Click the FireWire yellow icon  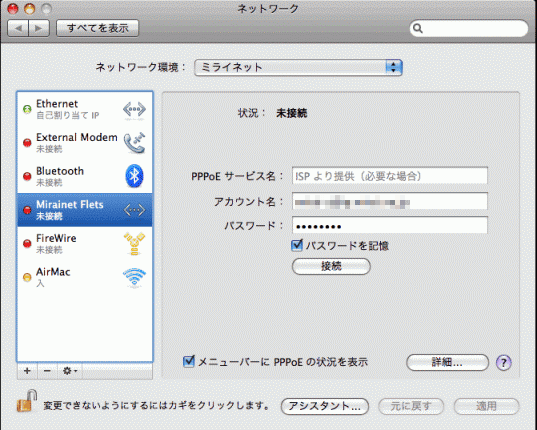pos(135,243)
